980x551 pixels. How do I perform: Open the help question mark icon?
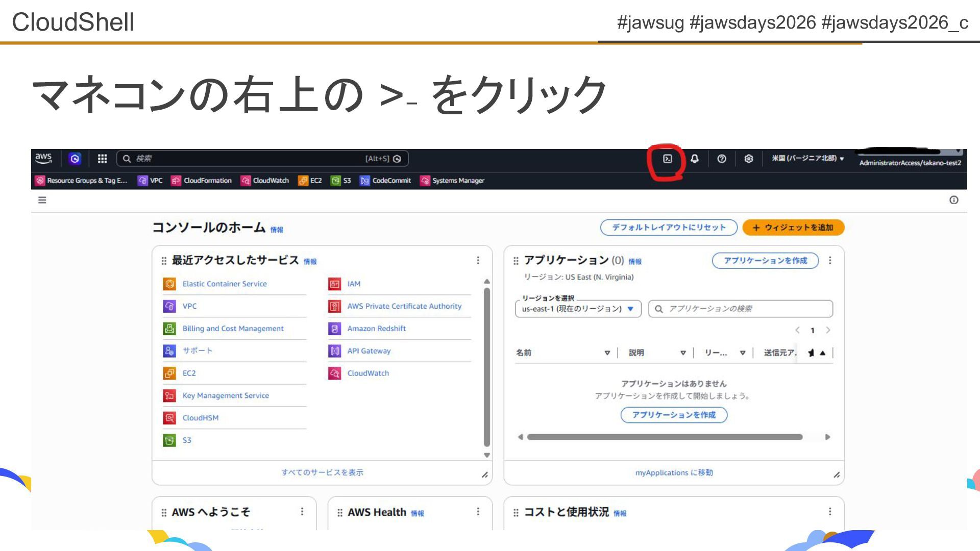[721, 159]
